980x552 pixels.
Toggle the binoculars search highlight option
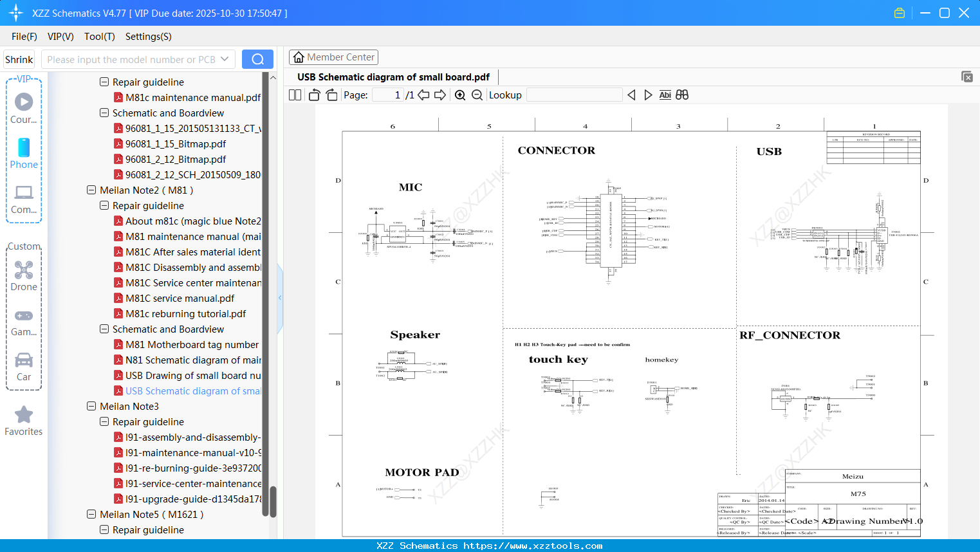[682, 95]
